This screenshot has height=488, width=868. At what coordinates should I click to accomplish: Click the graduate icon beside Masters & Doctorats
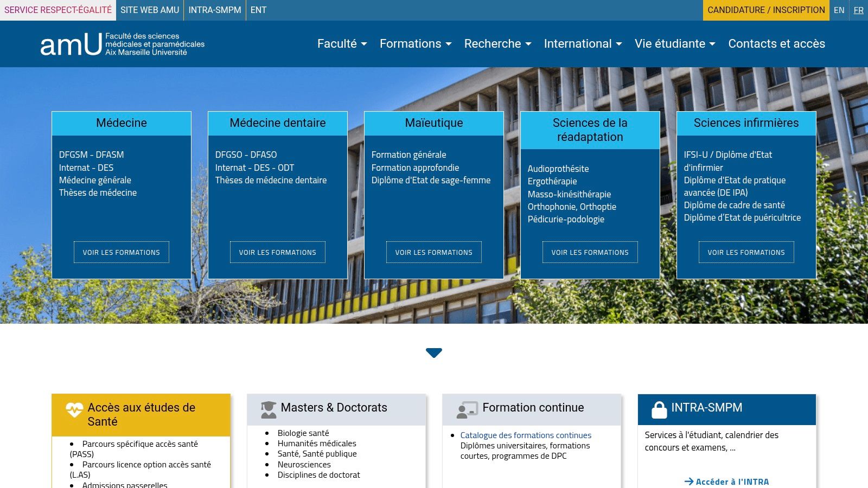pyautogui.click(x=269, y=409)
